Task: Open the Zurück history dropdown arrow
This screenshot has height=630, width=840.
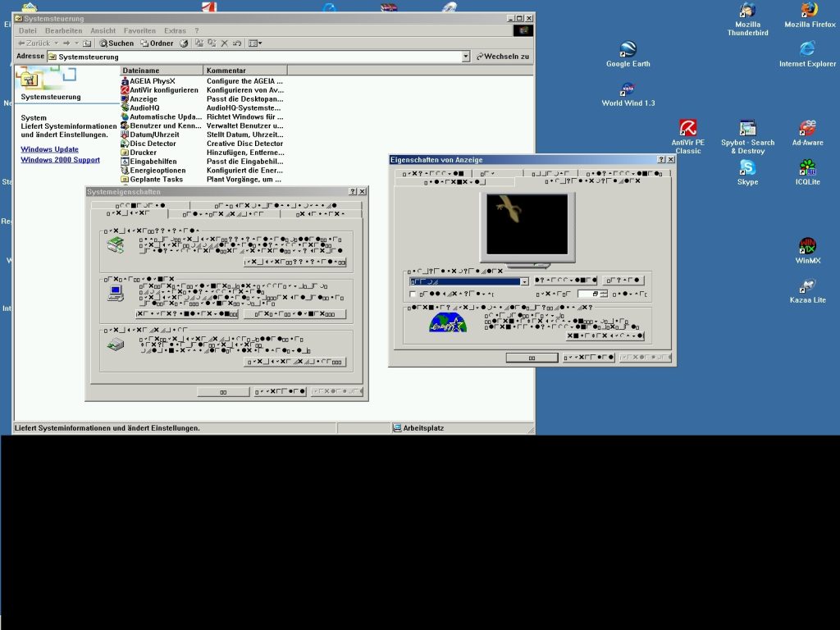Action: tap(56, 43)
